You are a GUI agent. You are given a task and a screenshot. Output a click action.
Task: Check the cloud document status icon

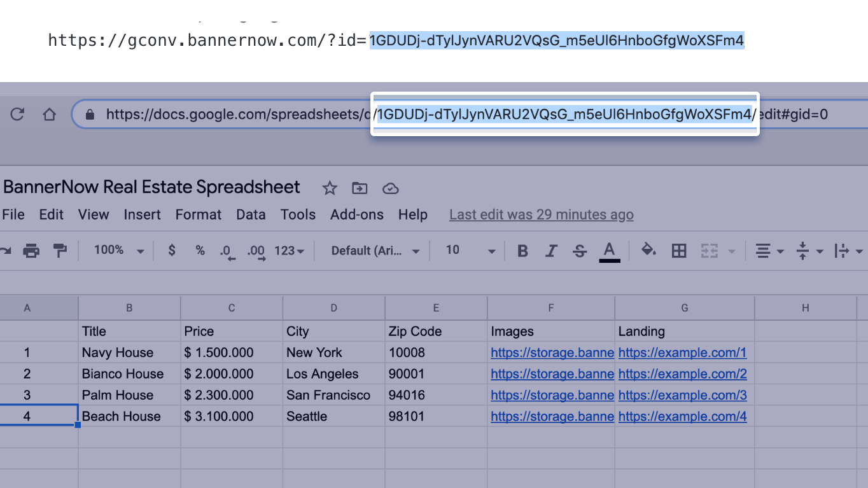tap(390, 188)
